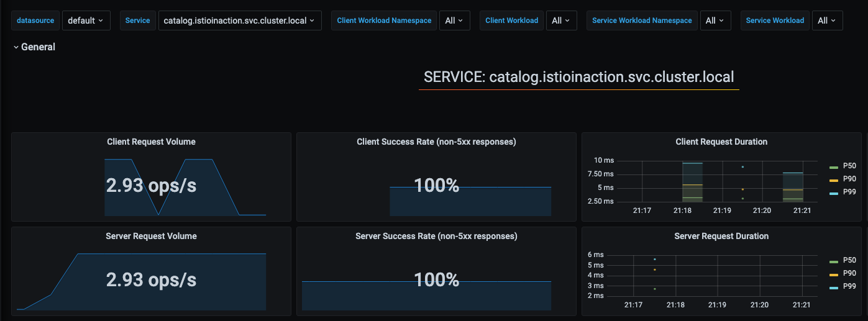The height and width of the screenshot is (321, 868).
Task: Click the Server Request Duration panel title
Action: click(721, 236)
